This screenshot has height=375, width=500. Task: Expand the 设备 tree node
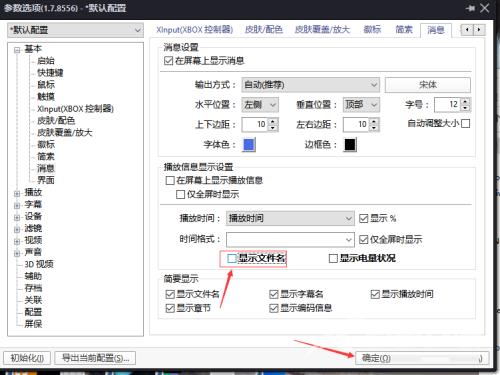(17, 217)
